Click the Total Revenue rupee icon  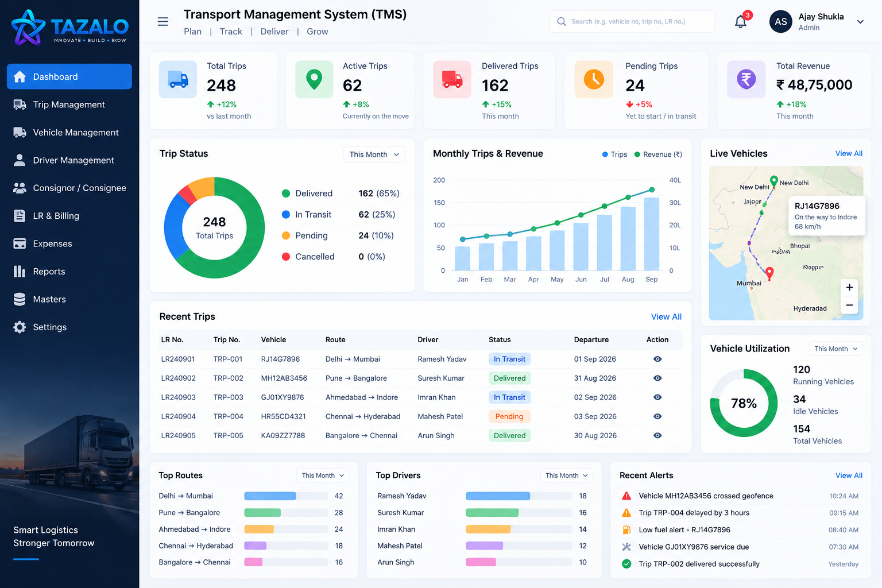click(x=746, y=79)
